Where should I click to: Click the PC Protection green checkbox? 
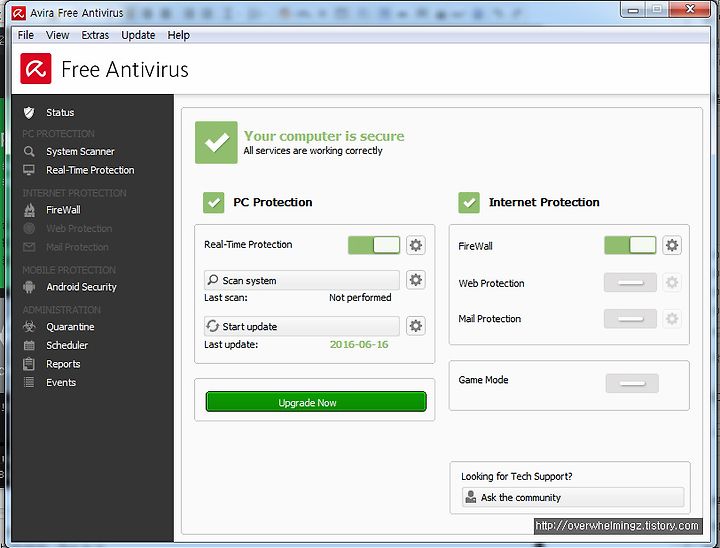tap(214, 203)
